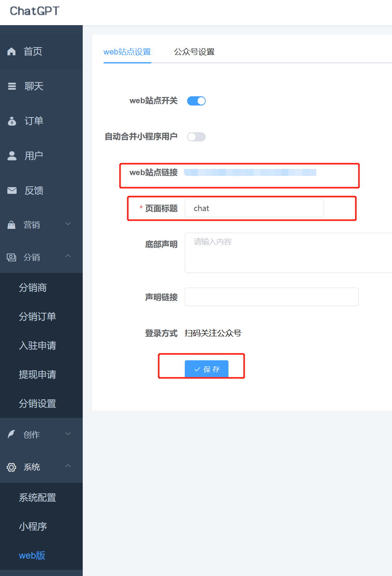Screen dimensions: 392x576
Task: Click the money bag icon beside 订单
Action: (12, 121)
